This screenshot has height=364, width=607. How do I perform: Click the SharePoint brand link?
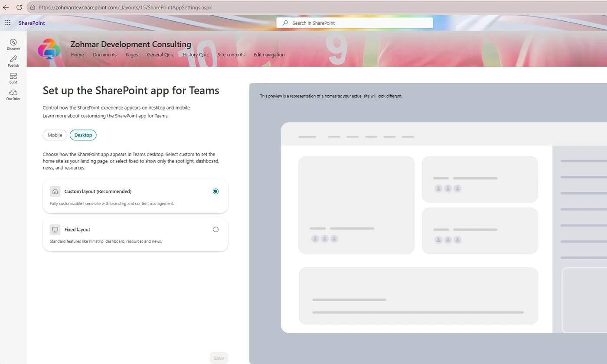coord(32,23)
